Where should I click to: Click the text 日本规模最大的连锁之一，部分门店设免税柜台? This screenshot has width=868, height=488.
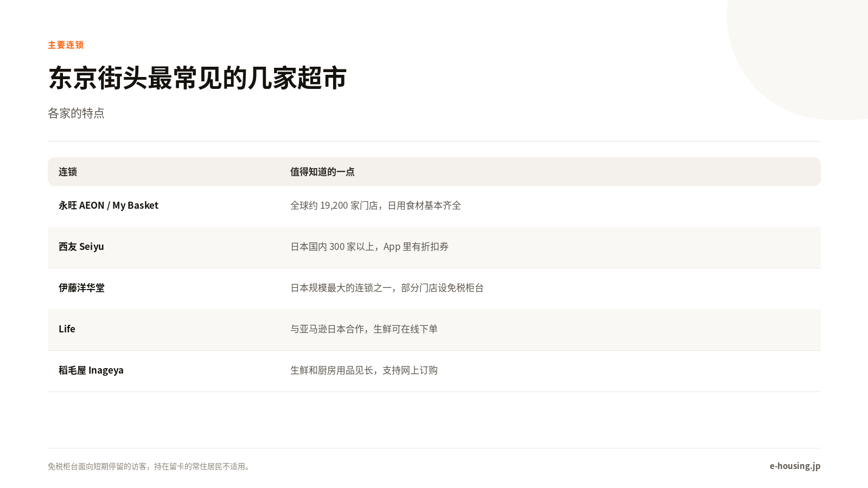387,288
